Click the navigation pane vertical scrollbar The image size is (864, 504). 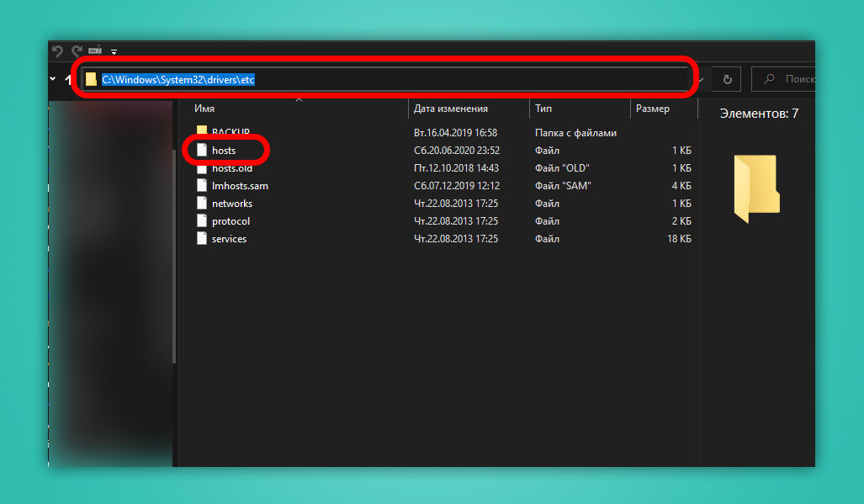[175, 256]
